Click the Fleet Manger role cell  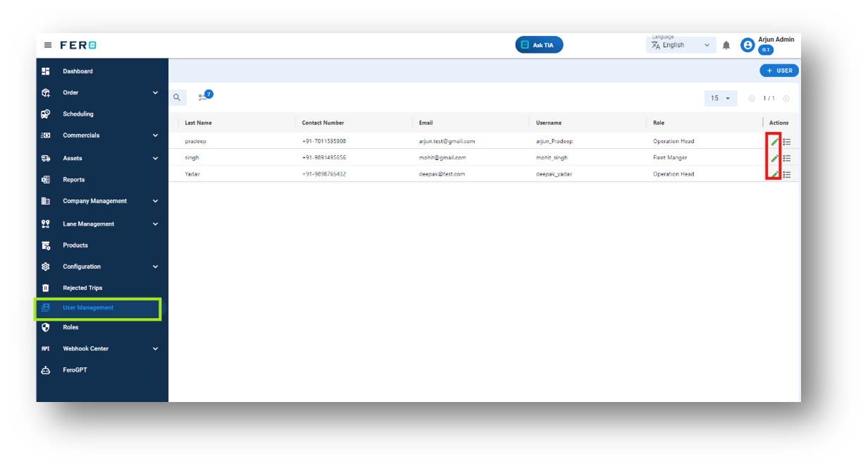pyautogui.click(x=670, y=158)
